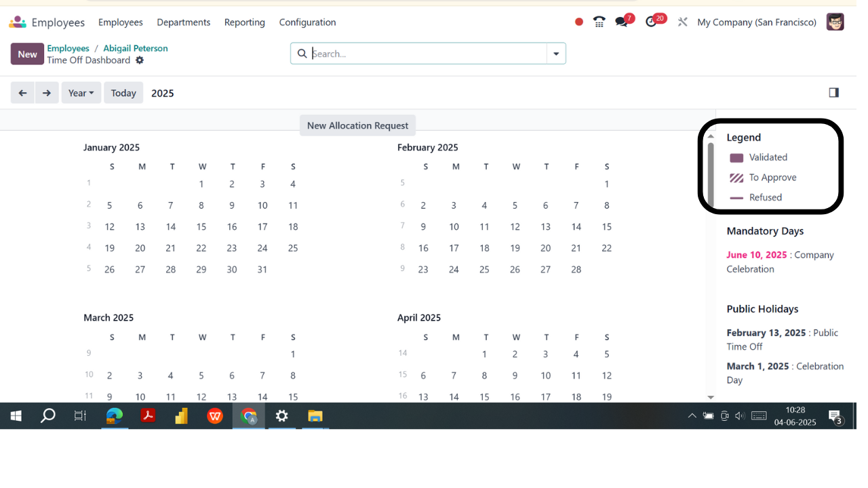This screenshot has height=488, width=868.
Task: Open the Departments menu
Action: coord(184,22)
